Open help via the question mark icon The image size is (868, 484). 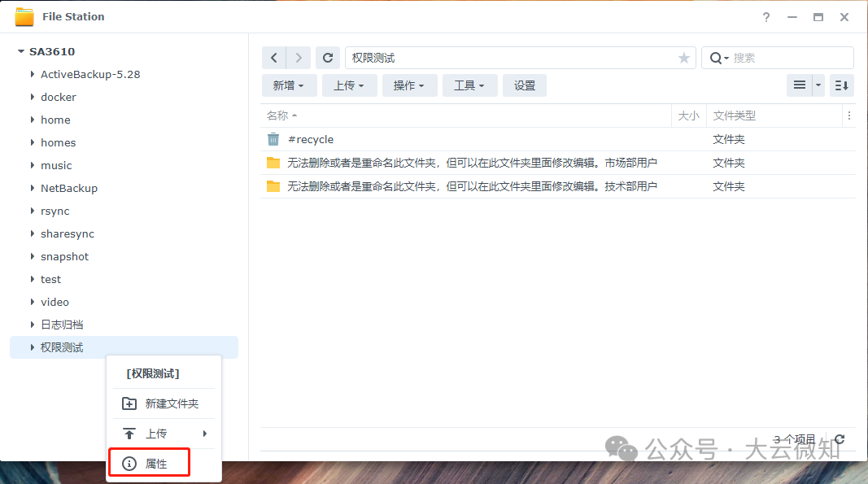765,17
